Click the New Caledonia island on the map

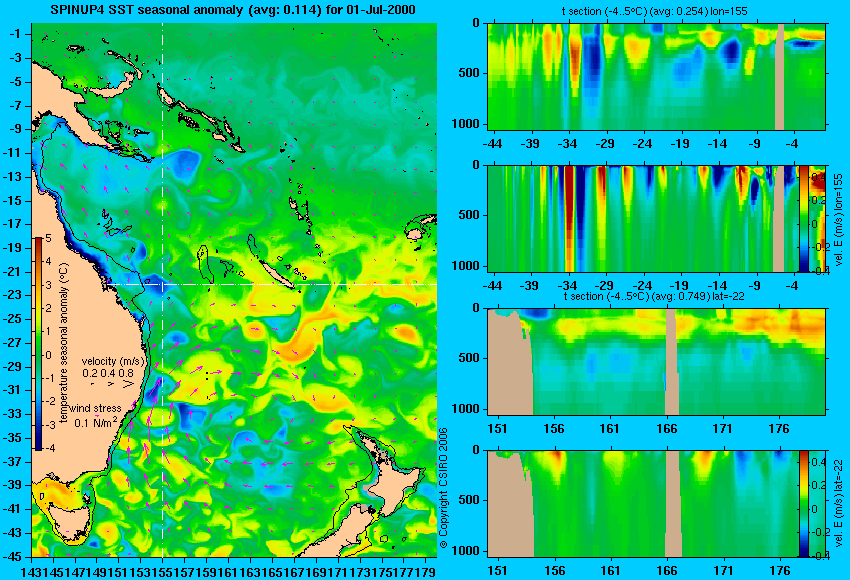(276, 275)
